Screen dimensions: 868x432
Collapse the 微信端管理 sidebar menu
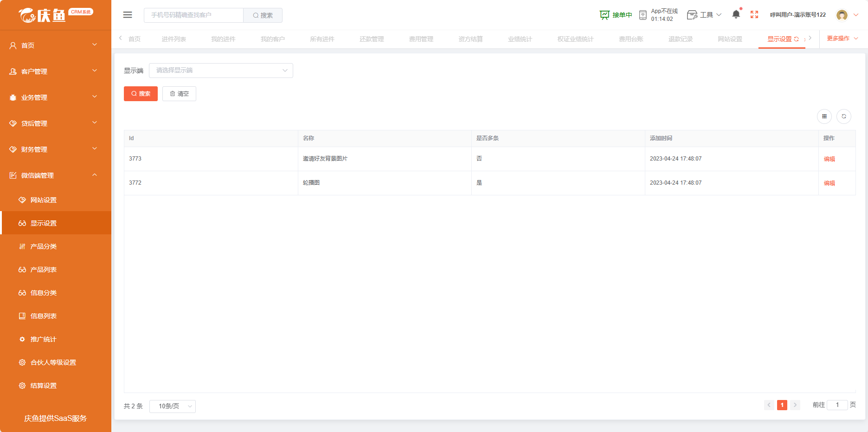coord(56,175)
